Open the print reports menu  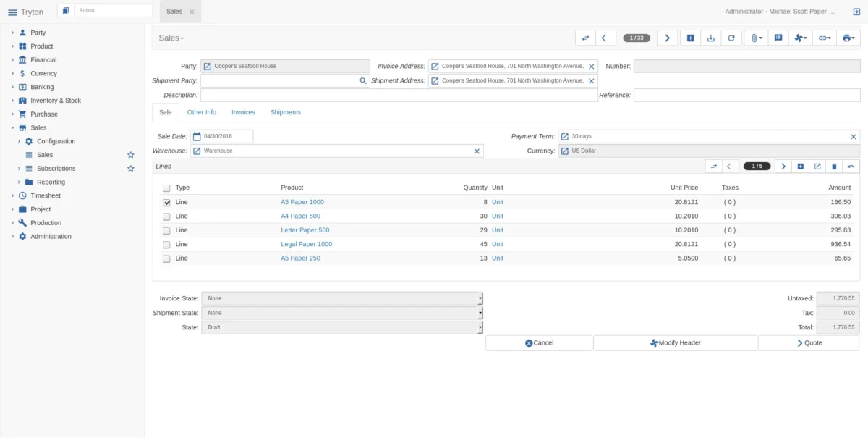[x=848, y=38]
